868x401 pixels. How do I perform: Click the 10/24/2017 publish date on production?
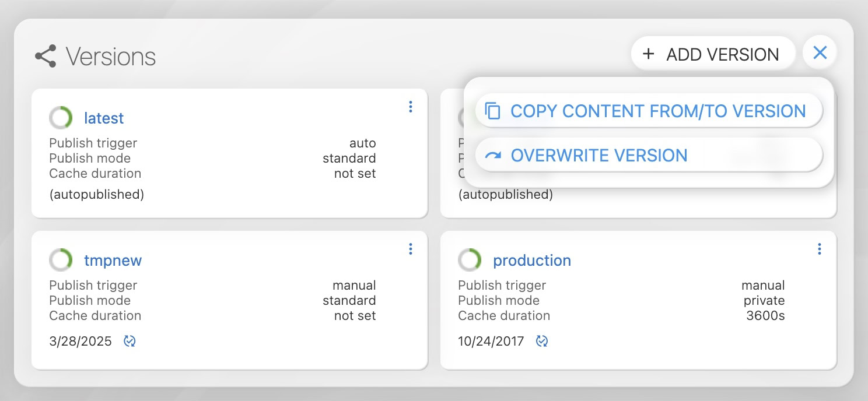(x=491, y=341)
